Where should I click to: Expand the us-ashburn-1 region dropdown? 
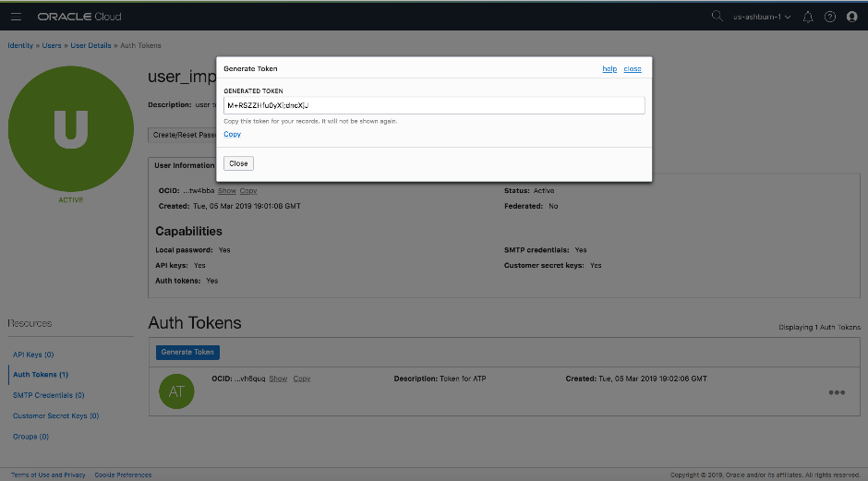(x=762, y=17)
